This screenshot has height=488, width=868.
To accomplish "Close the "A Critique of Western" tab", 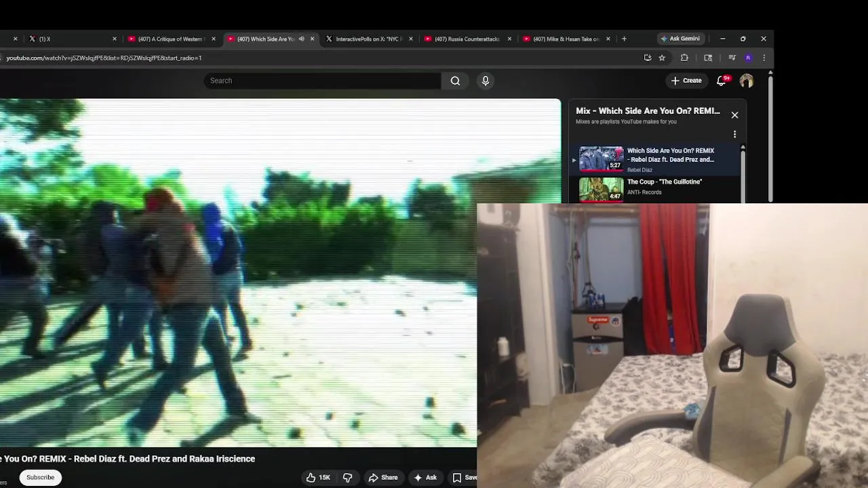I will (214, 39).
